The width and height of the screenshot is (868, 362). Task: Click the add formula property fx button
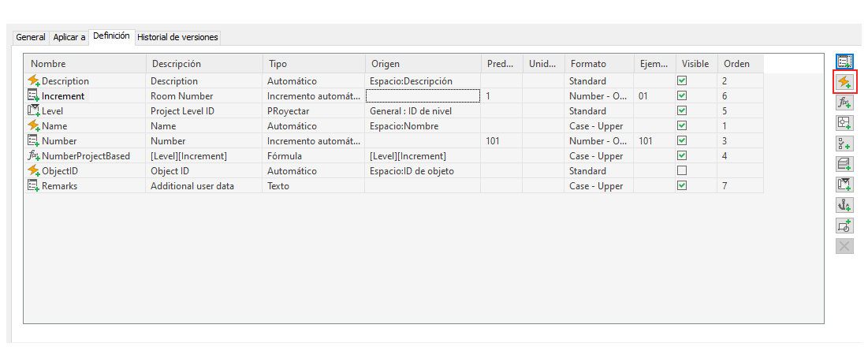click(x=844, y=102)
